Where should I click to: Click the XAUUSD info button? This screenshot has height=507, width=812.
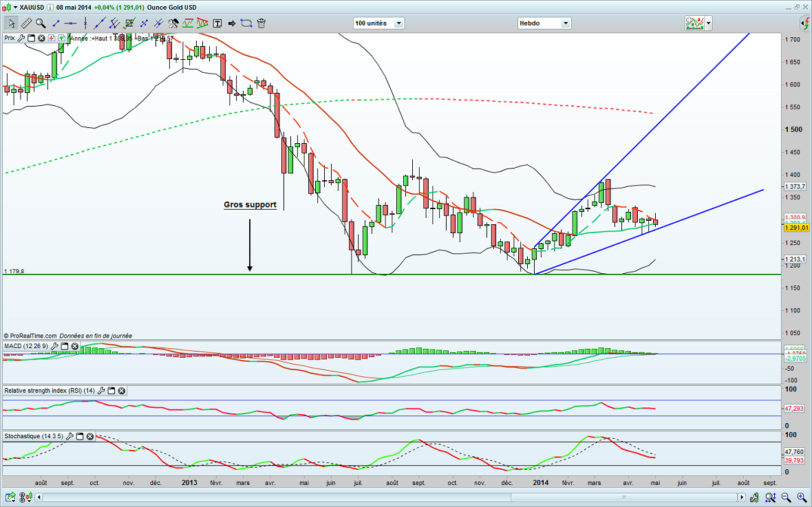[50, 7]
